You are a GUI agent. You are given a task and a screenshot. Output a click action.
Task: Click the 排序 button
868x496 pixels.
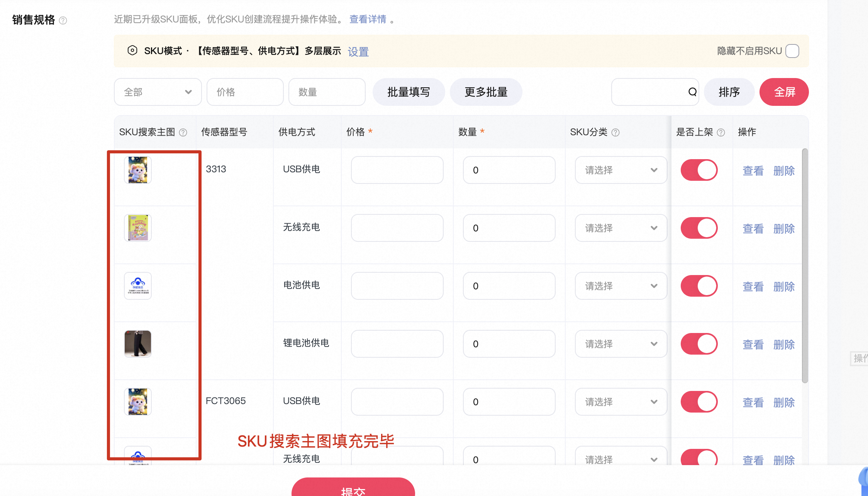coord(729,92)
